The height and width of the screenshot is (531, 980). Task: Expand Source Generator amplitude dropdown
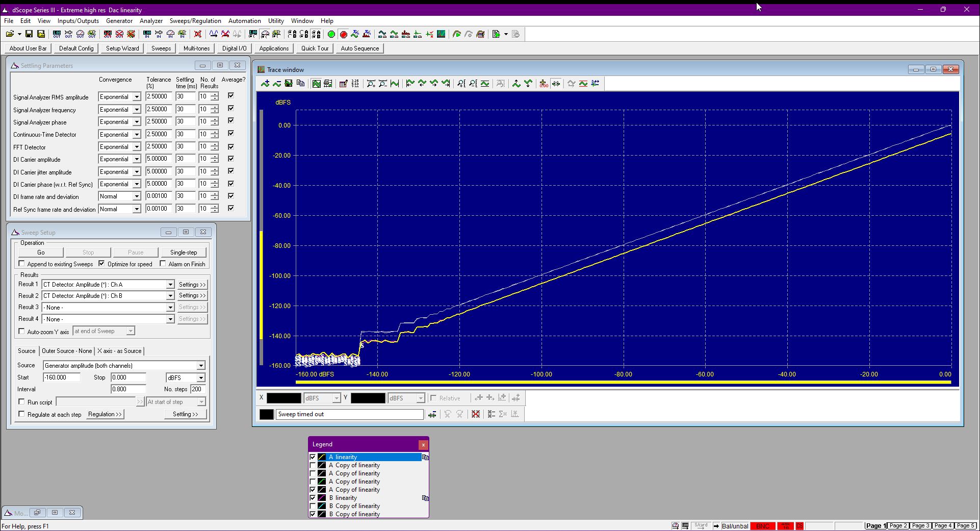201,366
